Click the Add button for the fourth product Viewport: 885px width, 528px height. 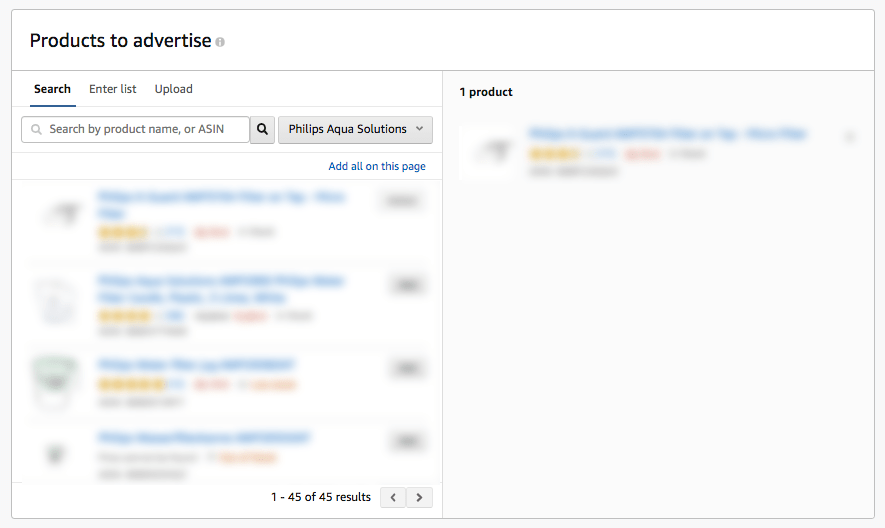[408, 441]
